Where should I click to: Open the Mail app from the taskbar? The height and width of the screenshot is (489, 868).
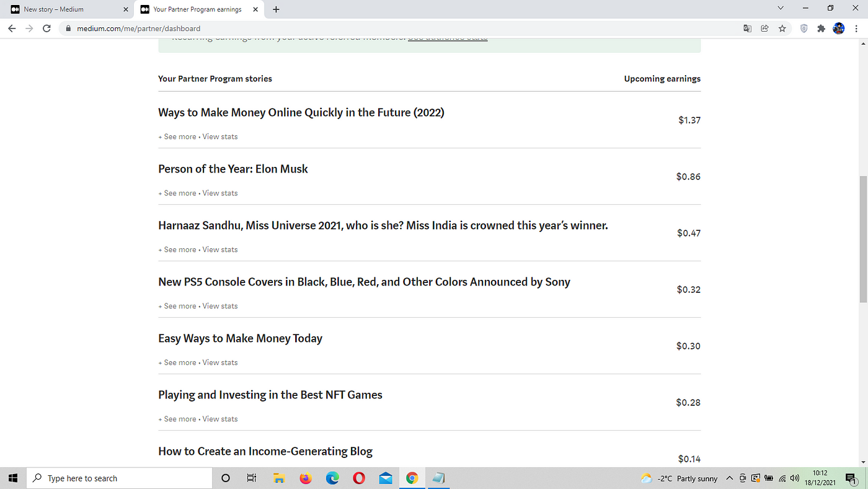(386, 478)
